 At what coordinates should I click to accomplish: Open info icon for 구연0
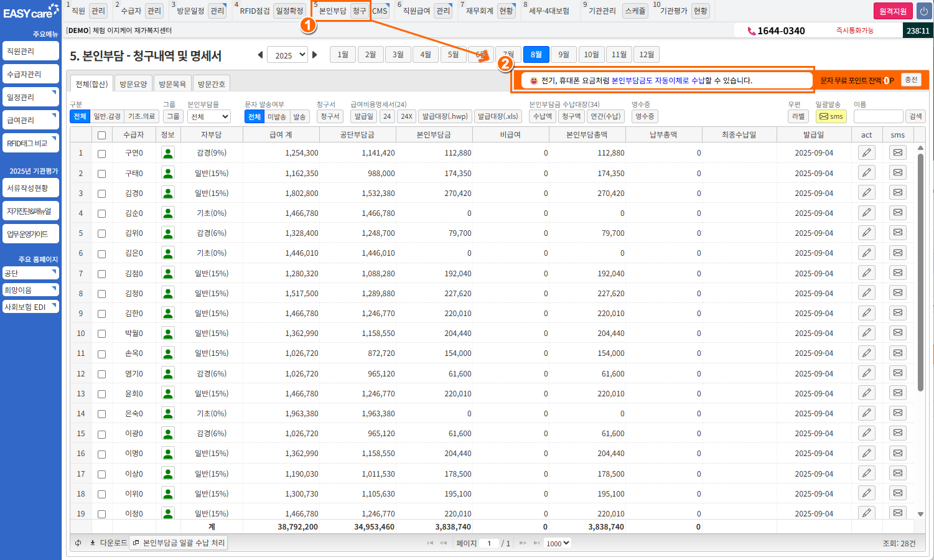coord(167,153)
